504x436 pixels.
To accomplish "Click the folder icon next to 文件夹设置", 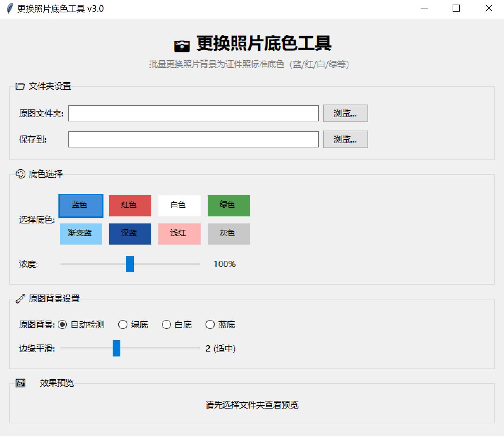I will pos(20,86).
